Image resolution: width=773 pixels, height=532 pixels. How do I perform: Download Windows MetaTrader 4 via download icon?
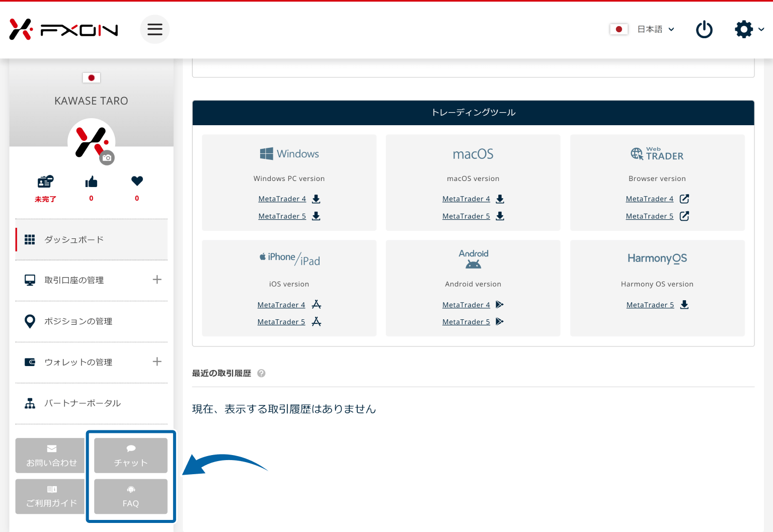point(316,199)
